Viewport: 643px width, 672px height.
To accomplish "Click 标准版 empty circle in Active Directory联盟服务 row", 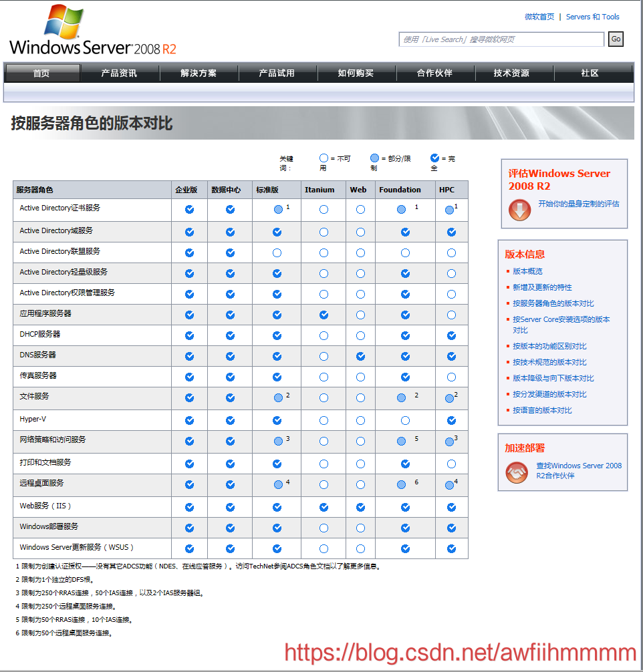I will point(277,253).
